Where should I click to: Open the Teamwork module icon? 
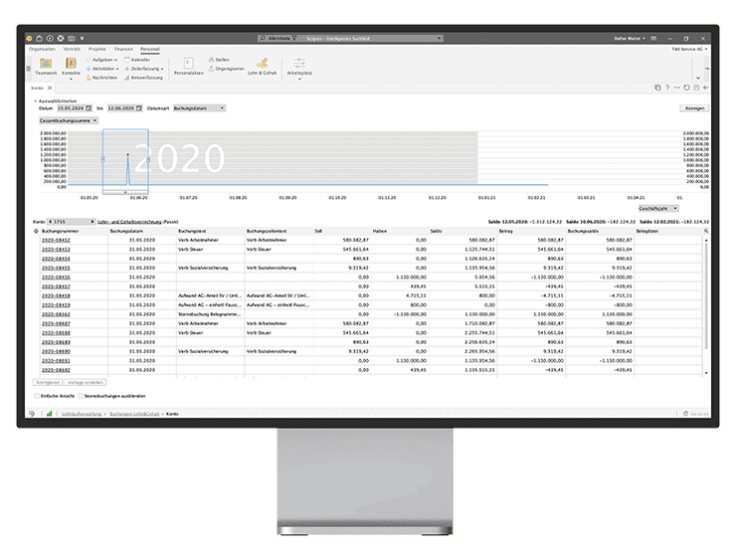(x=46, y=67)
